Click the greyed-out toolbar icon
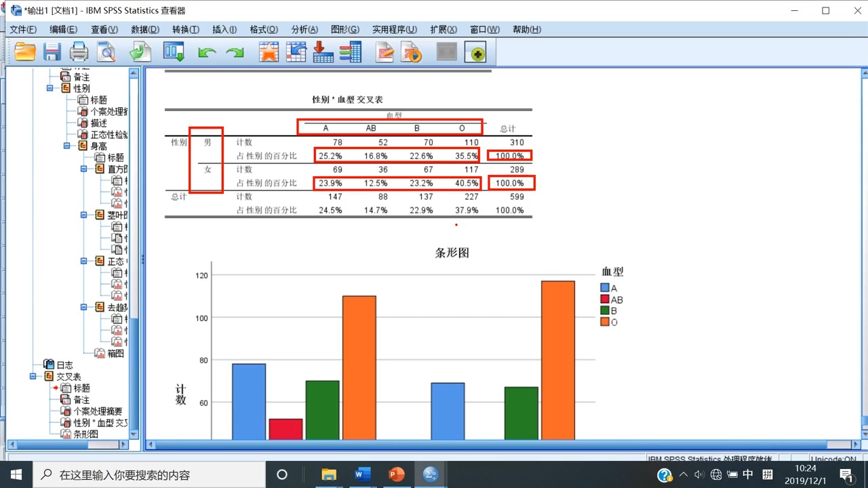The image size is (868, 488). [x=447, y=52]
